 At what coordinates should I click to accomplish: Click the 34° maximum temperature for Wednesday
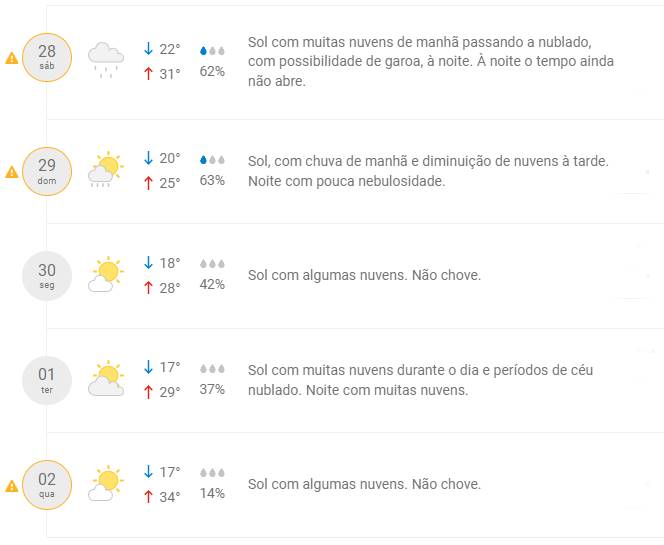click(x=170, y=497)
